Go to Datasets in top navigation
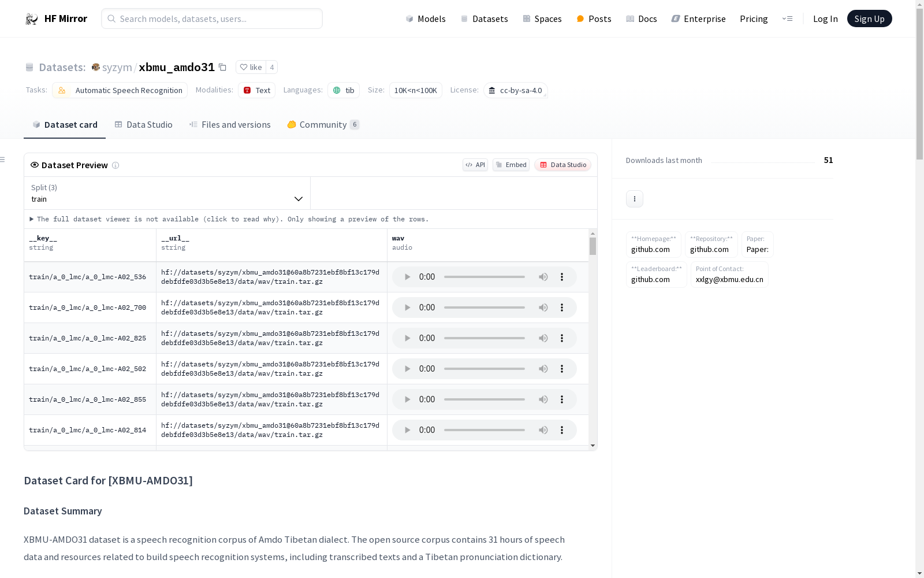Screen dimensions: 924x578 pyautogui.click(x=484, y=18)
